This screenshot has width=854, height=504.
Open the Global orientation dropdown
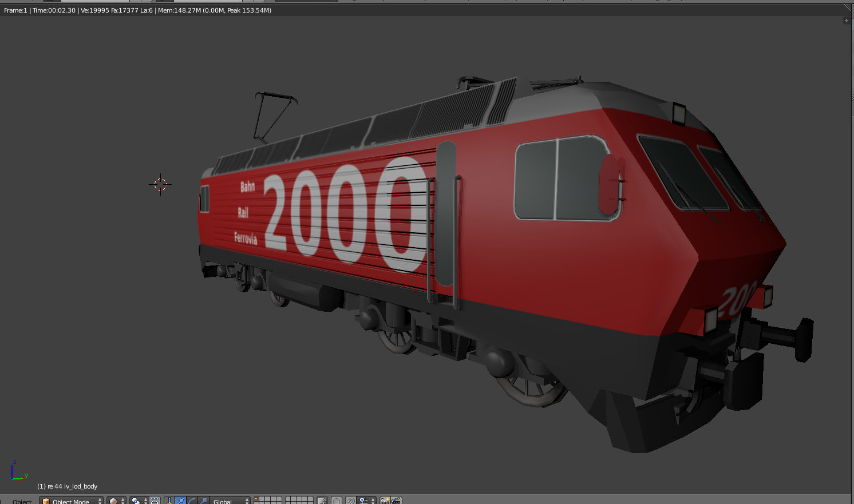tap(230, 501)
